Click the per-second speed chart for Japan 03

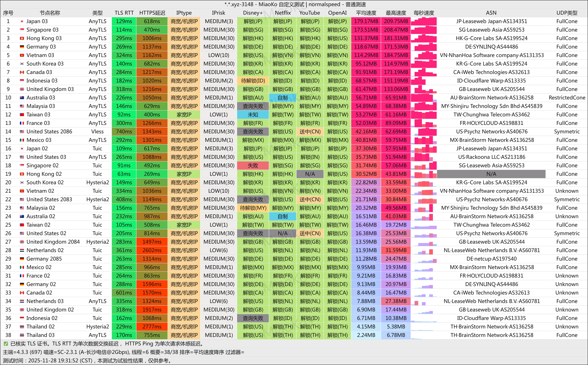point(424,21)
